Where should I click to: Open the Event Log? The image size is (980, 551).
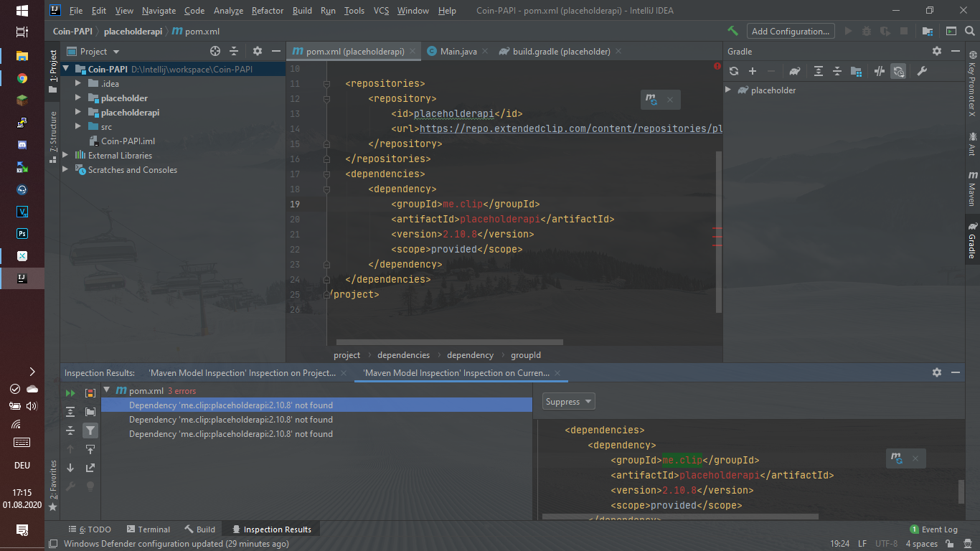point(933,529)
